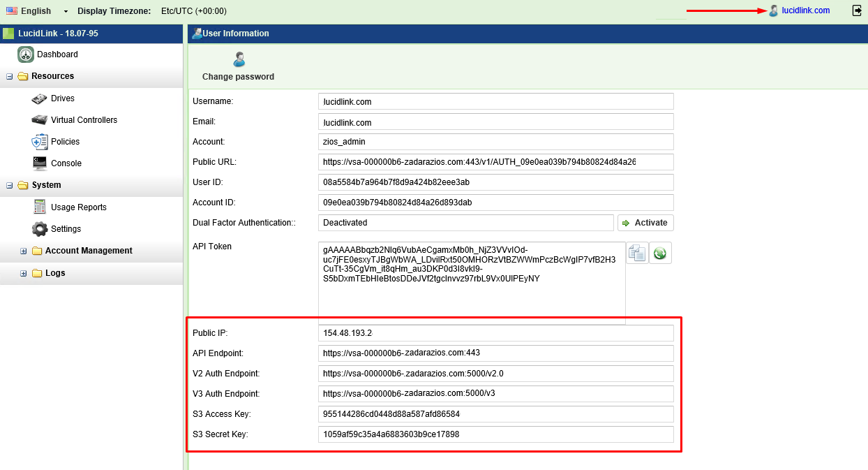
Task: Click the Username field
Action: click(496, 101)
